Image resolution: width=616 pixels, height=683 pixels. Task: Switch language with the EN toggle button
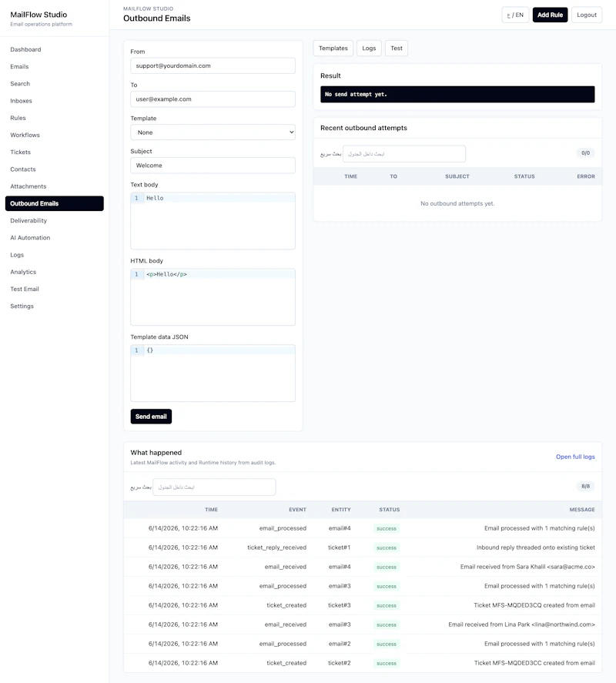tap(515, 15)
